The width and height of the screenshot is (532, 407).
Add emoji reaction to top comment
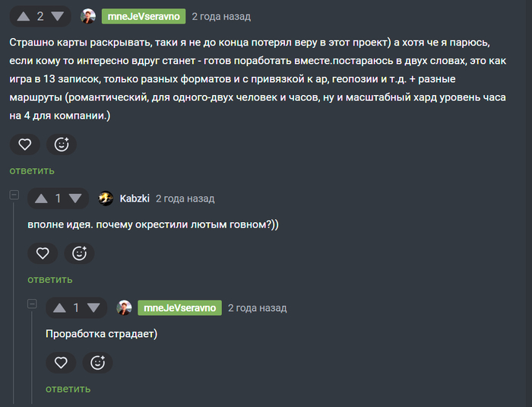pos(62,144)
